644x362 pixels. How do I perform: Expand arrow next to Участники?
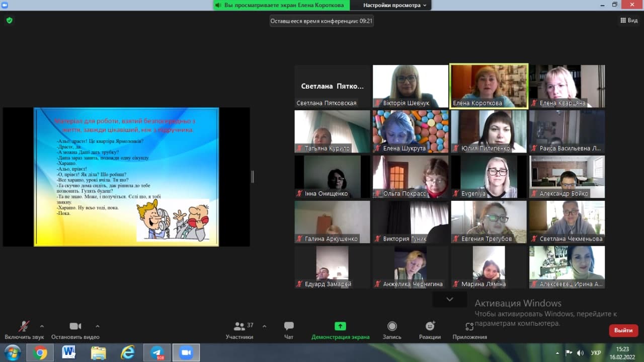tap(265, 326)
